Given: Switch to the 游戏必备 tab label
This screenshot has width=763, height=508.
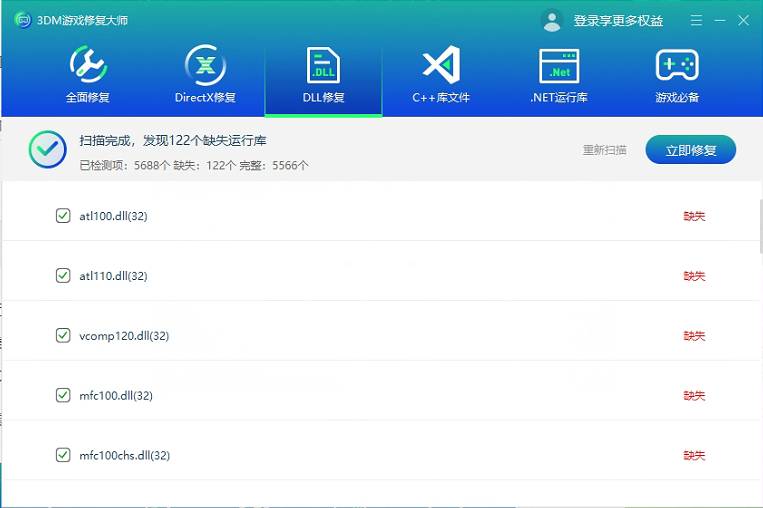Looking at the screenshot, I should [x=677, y=97].
